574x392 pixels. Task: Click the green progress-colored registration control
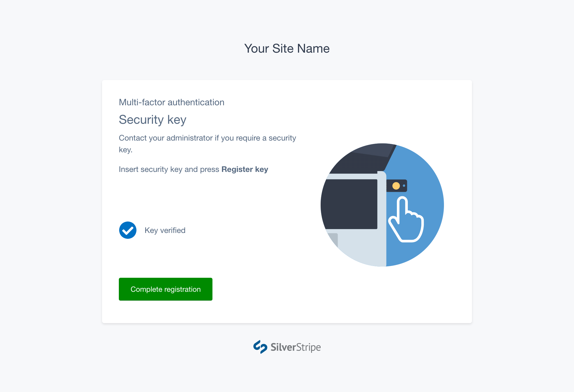click(165, 289)
